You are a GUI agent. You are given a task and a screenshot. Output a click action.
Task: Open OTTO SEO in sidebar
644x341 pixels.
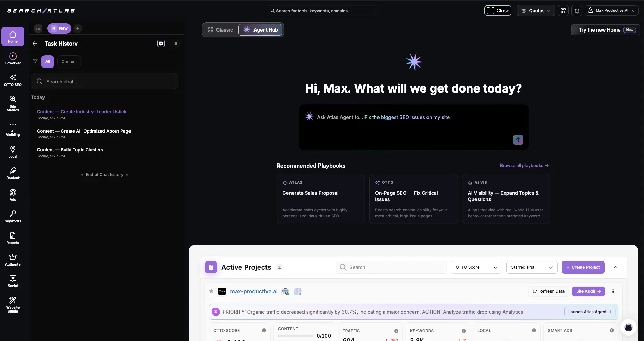[13, 80]
